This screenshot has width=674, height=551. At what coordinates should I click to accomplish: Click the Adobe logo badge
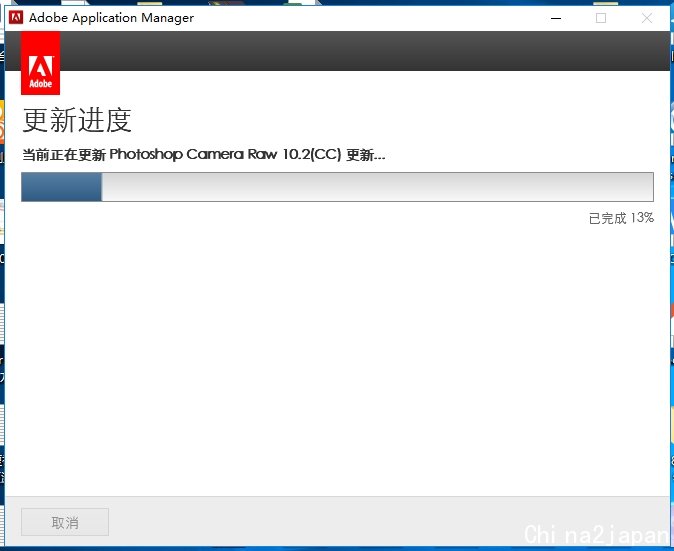pyautogui.click(x=40, y=63)
